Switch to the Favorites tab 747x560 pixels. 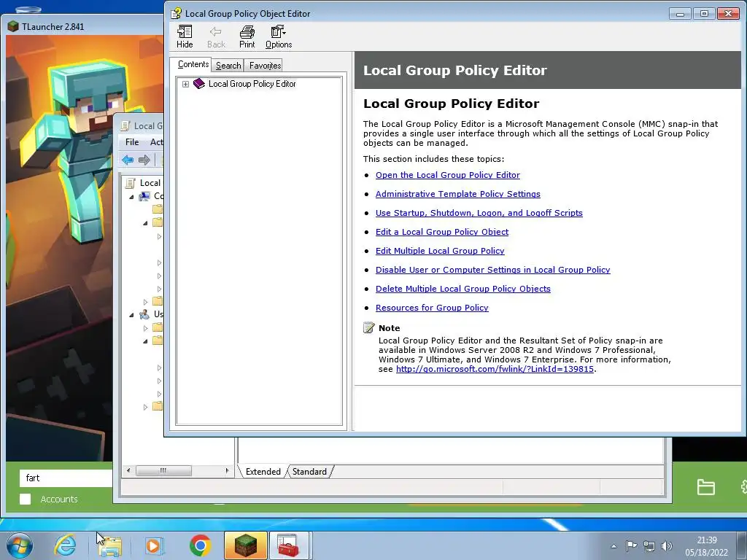(x=265, y=65)
